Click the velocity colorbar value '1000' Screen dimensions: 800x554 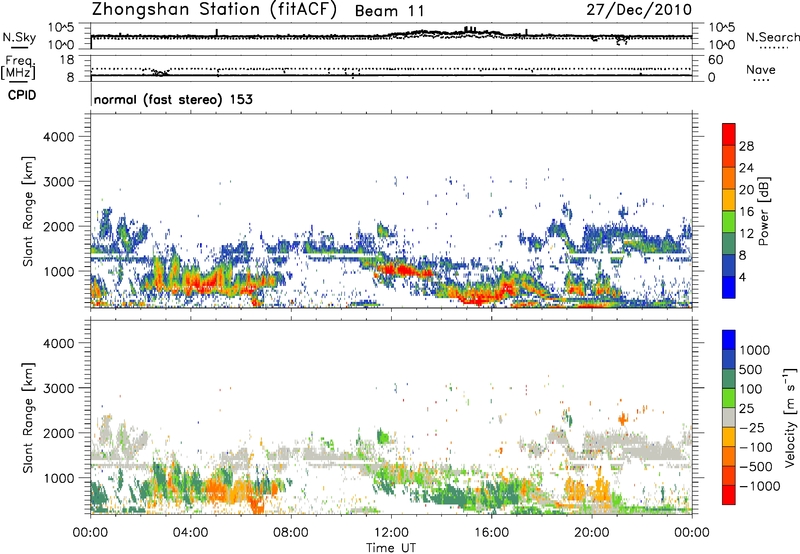755,350
